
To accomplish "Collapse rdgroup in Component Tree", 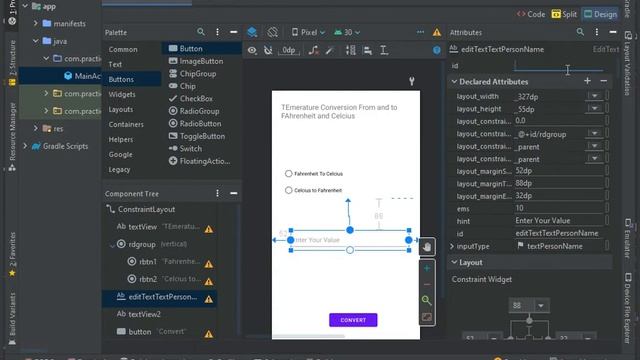I will point(112,245).
